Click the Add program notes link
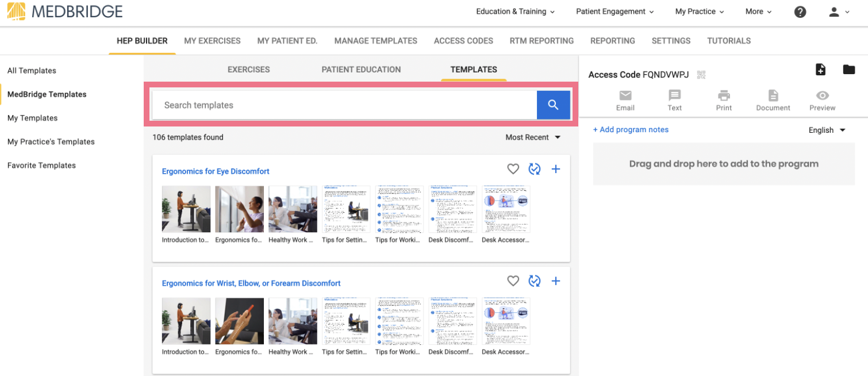 (x=631, y=130)
